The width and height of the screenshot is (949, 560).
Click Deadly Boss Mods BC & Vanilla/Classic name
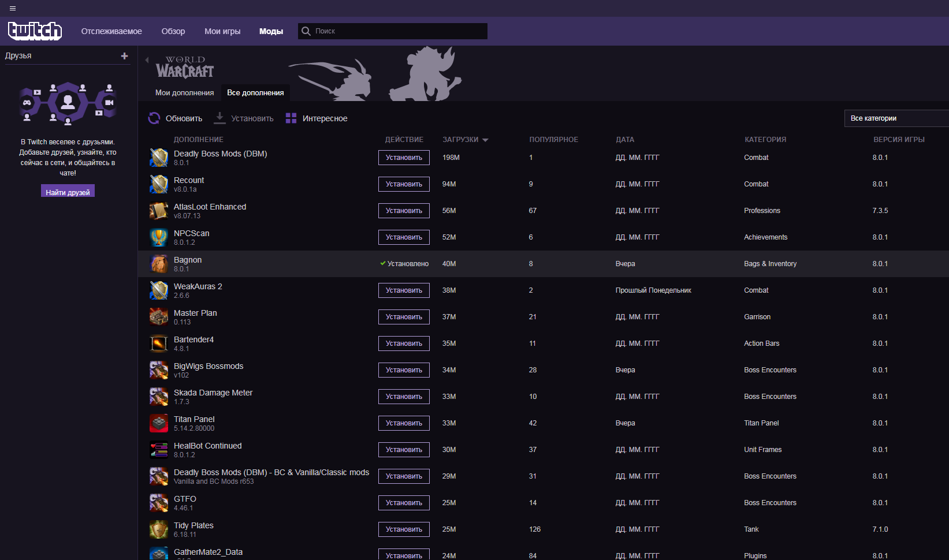271,472
